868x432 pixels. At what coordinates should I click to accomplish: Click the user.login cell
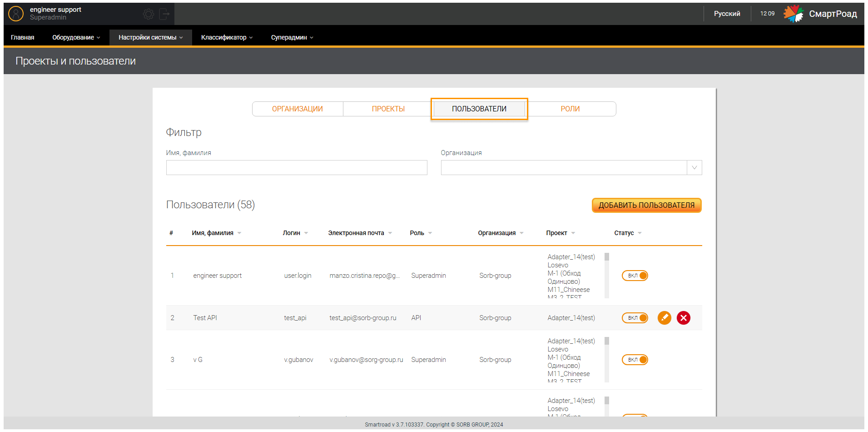[x=298, y=276]
